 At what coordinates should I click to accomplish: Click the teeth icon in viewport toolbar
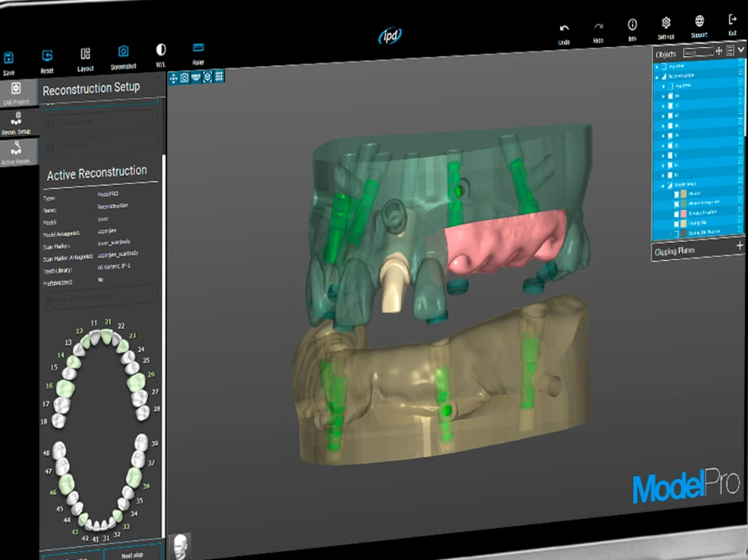tap(196, 78)
